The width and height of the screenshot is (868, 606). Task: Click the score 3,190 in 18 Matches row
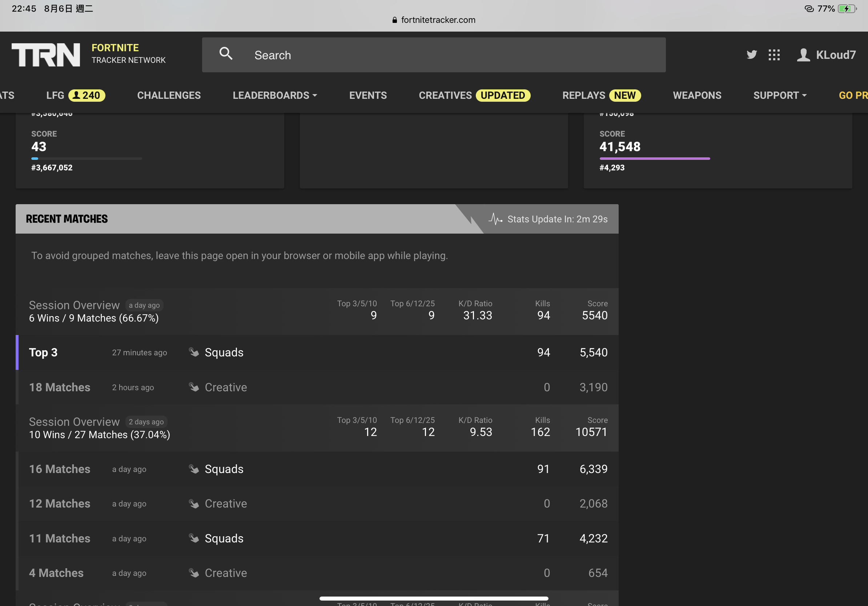[x=594, y=387]
